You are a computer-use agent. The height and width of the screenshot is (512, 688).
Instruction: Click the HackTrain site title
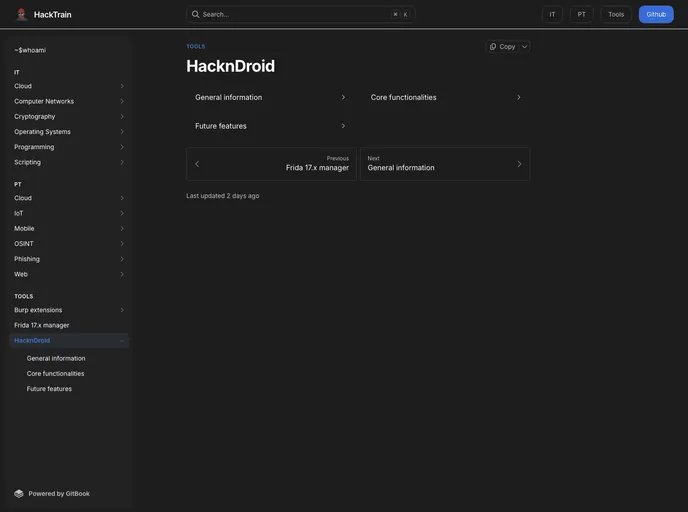coord(53,14)
